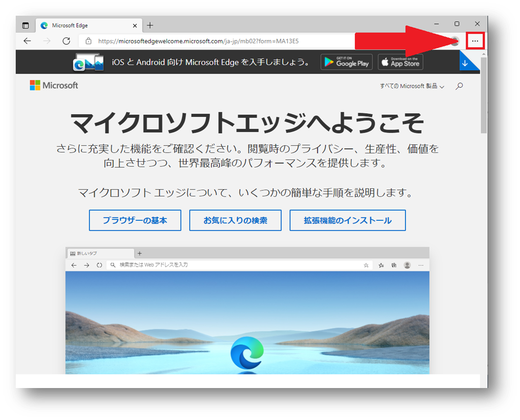520x420 pixels.
Task: Open site search magnifier icon
Action: [x=459, y=86]
